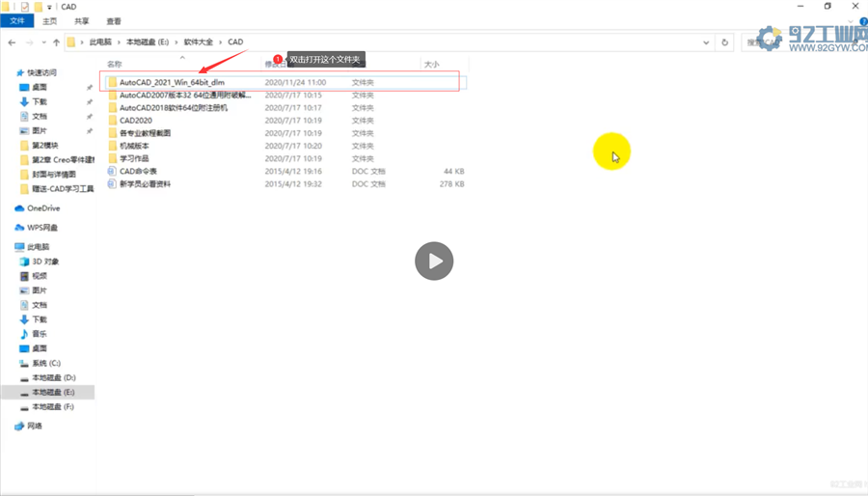
Task: Click 2020/11/24 11:00 date cell
Action: (295, 82)
